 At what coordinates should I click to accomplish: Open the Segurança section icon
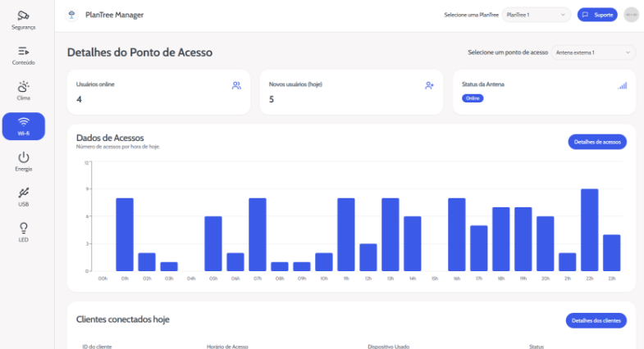[23, 16]
